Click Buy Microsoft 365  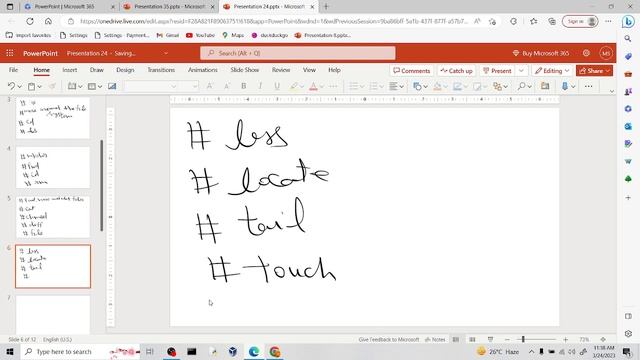540,53
